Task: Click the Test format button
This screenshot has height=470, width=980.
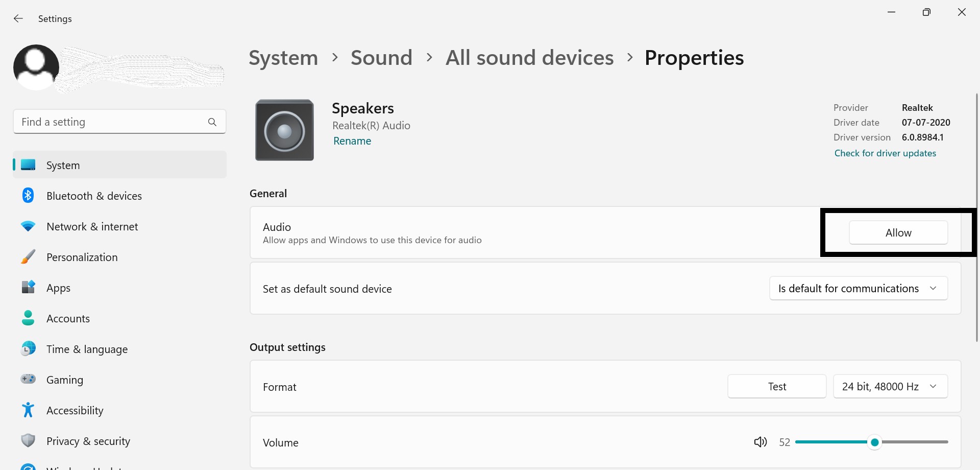Action: pyautogui.click(x=777, y=387)
